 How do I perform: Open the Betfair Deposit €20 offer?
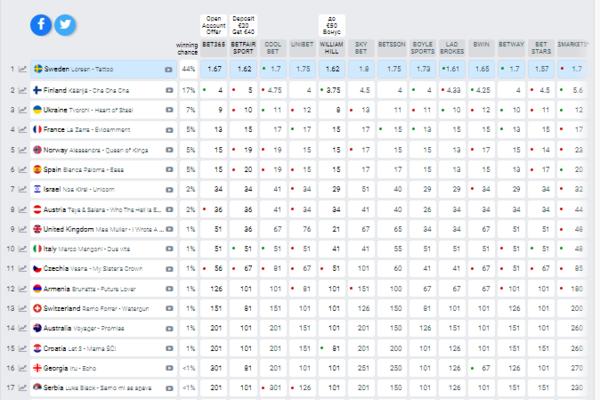[243, 25]
